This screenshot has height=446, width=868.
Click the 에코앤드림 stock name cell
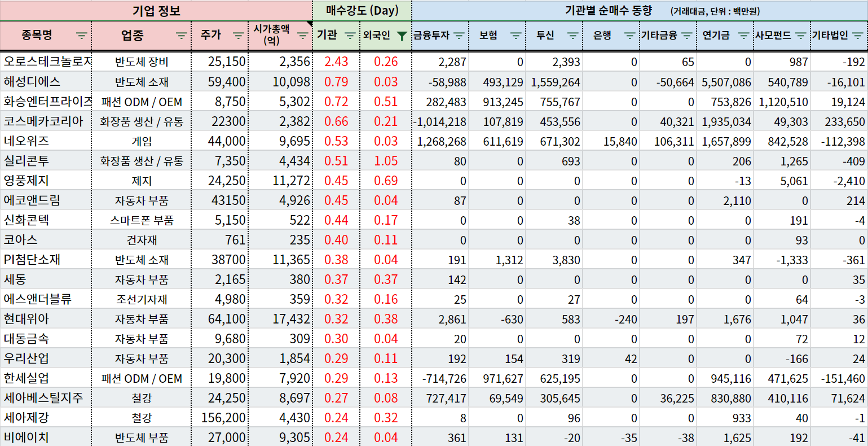46,200
